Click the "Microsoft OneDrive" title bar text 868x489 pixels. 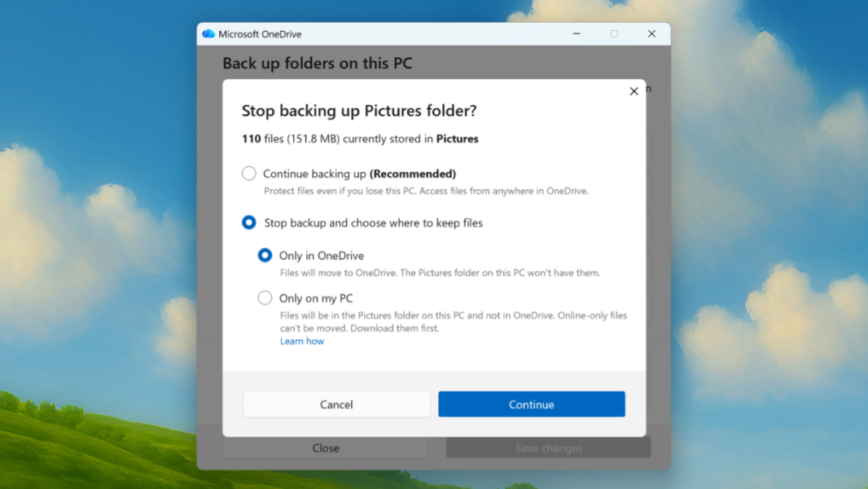(260, 34)
